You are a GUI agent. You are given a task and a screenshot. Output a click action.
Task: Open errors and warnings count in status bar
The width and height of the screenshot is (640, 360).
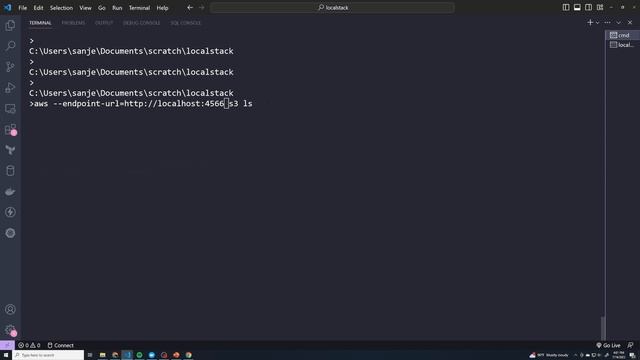click(29, 345)
